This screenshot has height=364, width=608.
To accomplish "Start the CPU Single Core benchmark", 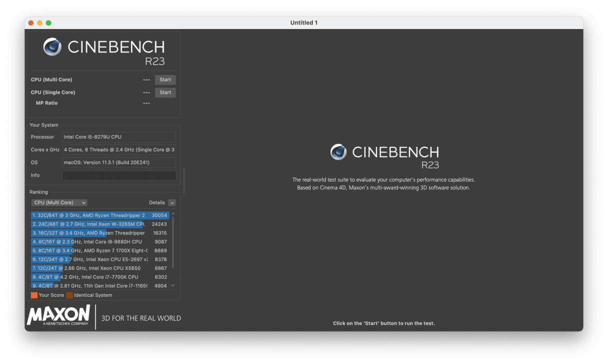I will point(165,92).
